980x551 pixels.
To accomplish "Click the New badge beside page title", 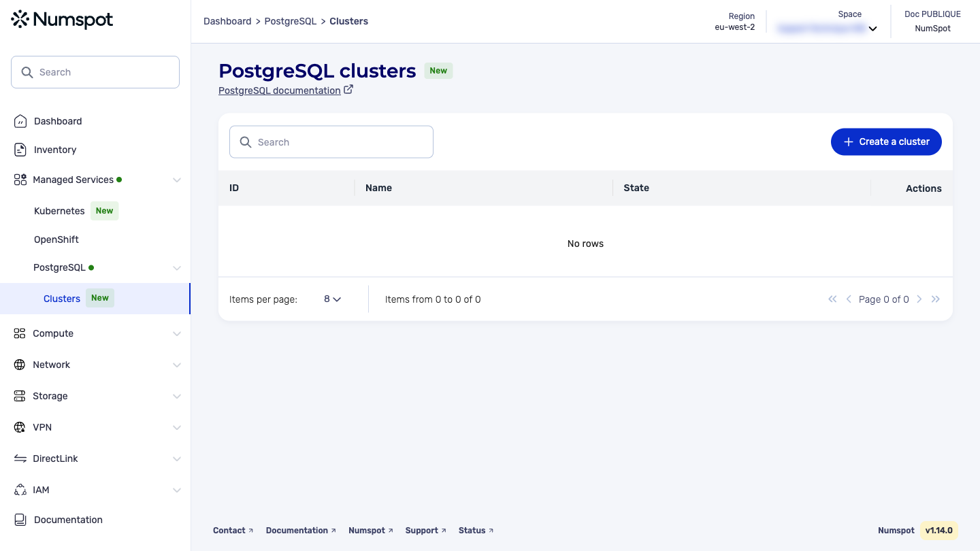I will (x=438, y=71).
